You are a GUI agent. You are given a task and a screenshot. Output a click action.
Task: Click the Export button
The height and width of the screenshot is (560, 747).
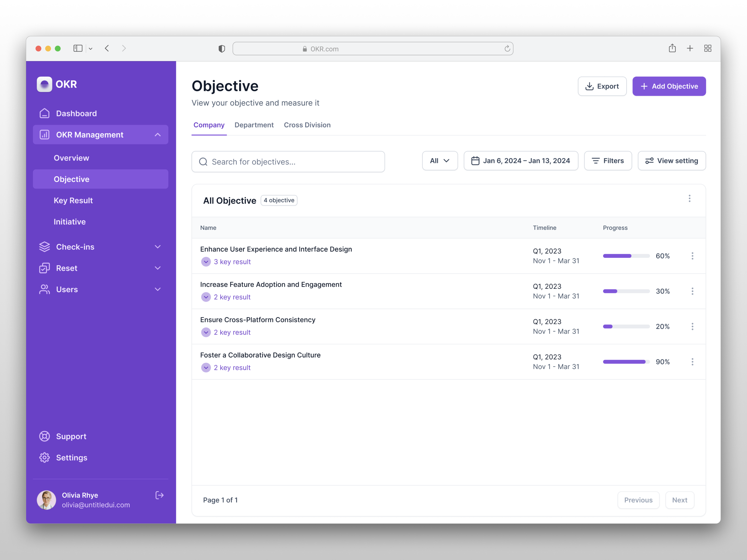[602, 86]
